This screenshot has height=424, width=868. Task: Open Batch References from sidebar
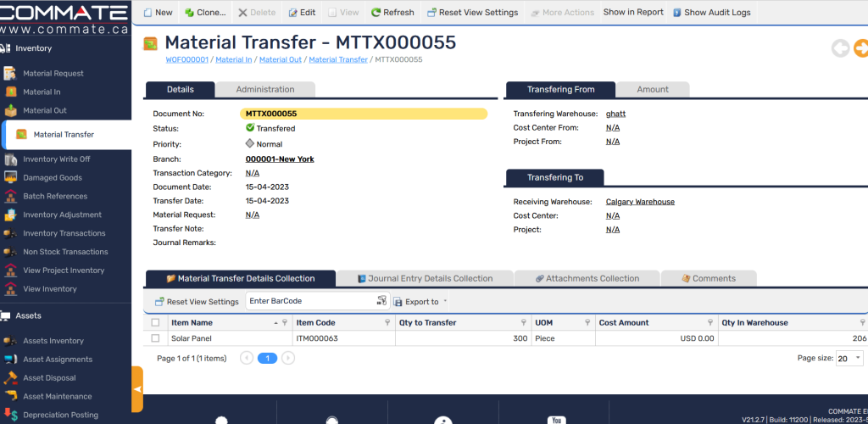pyautogui.click(x=55, y=196)
